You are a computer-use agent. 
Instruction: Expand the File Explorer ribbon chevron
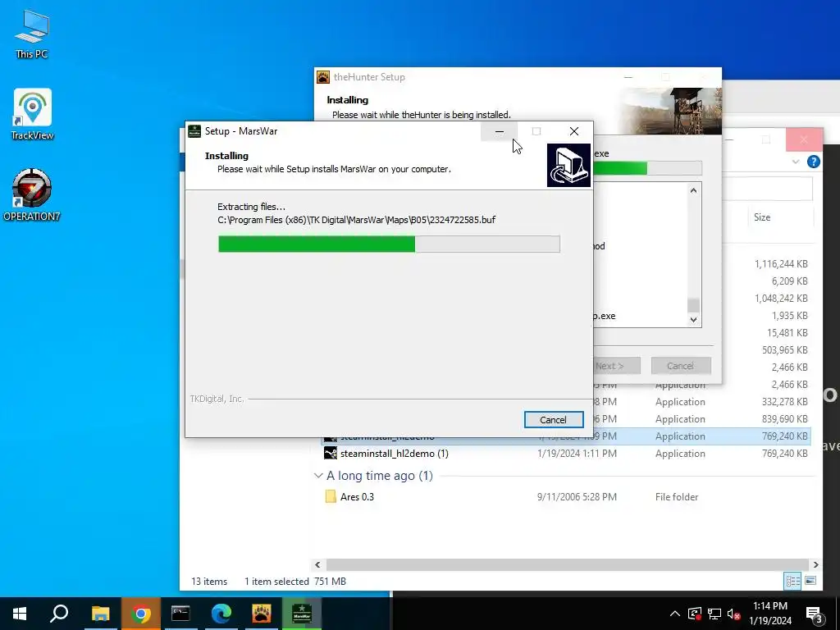(796, 162)
